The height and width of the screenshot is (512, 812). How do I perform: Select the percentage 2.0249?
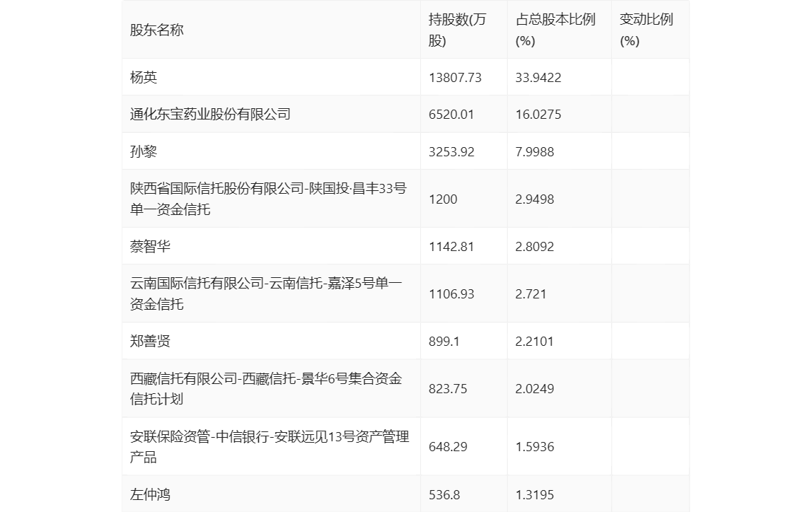(x=535, y=389)
